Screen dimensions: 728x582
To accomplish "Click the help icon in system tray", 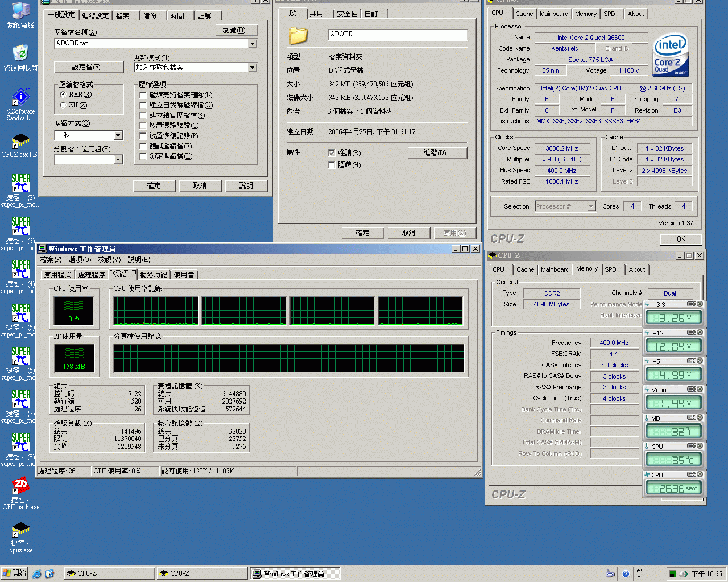I will pos(626,574).
